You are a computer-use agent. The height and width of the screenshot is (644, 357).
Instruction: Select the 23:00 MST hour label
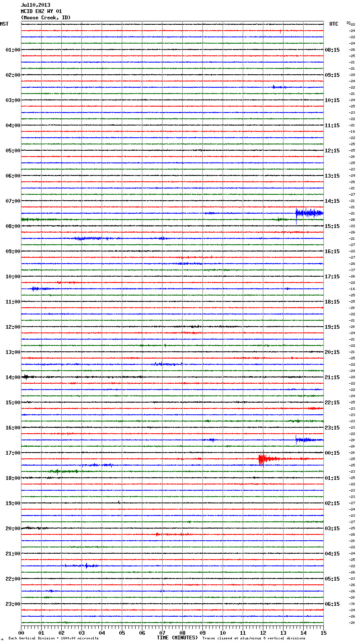(13, 604)
